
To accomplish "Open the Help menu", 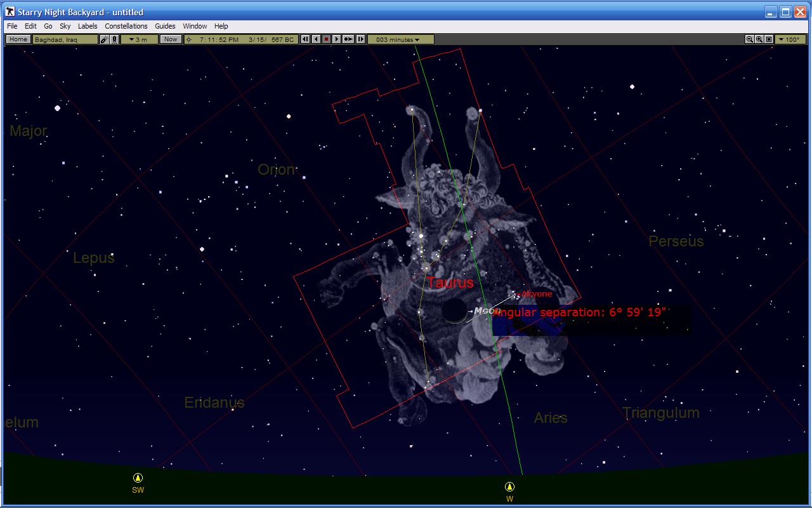I will tap(221, 26).
